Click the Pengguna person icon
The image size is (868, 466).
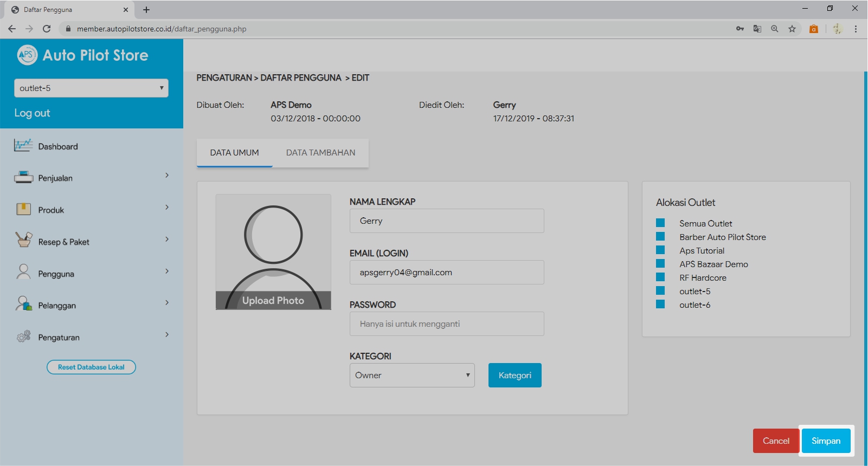click(x=23, y=272)
